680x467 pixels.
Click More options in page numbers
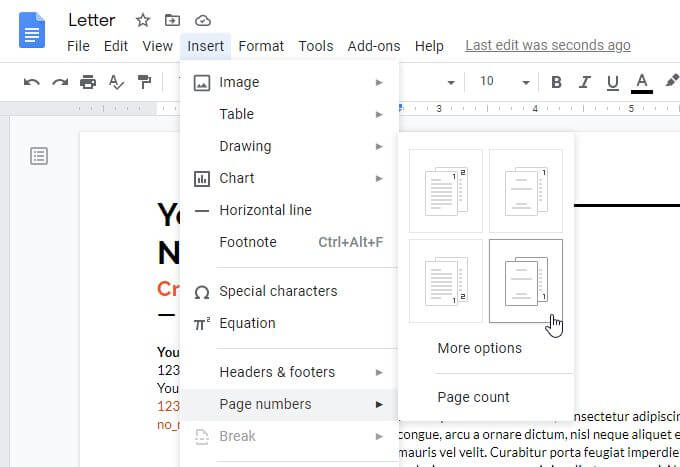click(x=479, y=348)
